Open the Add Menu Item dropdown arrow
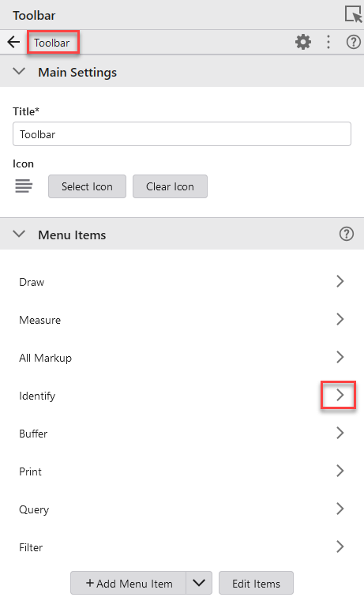 pos(199,583)
